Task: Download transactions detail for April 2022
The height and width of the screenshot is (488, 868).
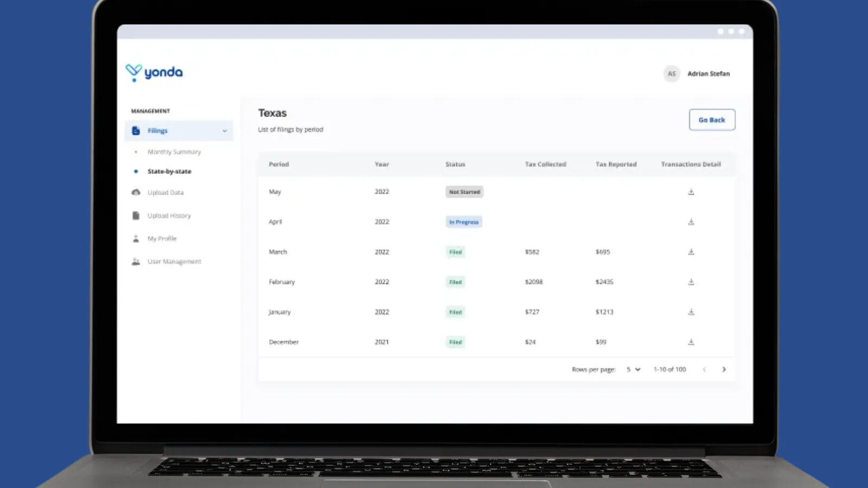Action: pos(691,222)
